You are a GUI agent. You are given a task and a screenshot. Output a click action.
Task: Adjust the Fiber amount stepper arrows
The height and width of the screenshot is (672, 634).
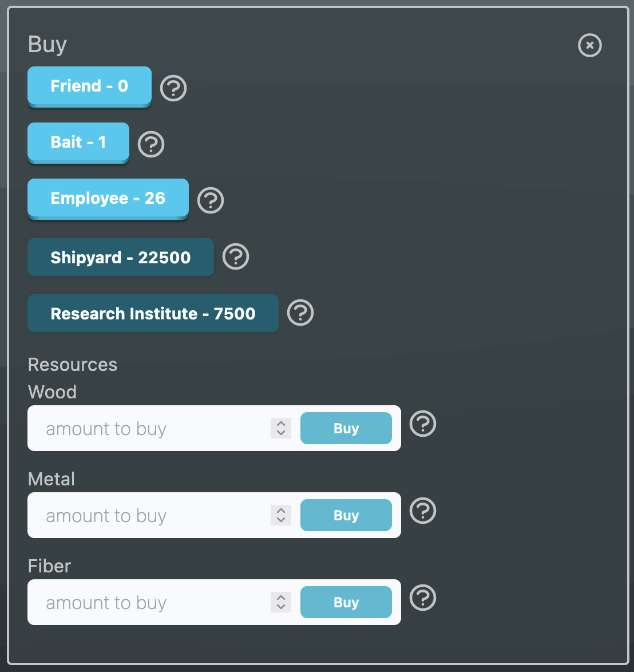(x=281, y=602)
